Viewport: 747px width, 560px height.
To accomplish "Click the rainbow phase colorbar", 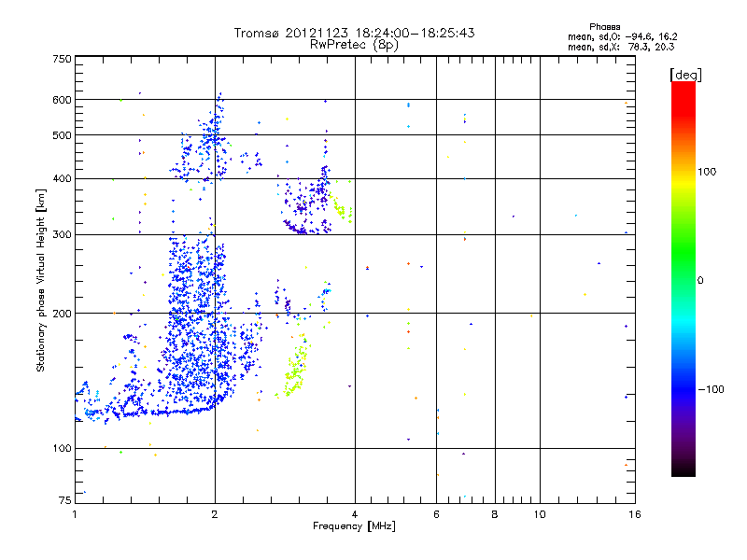I will pos(684,279).
